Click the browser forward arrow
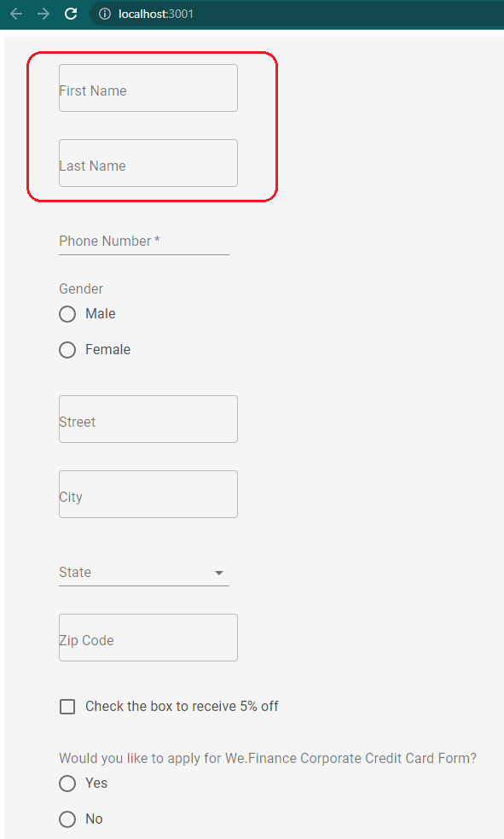 click(x=43, y=14)
